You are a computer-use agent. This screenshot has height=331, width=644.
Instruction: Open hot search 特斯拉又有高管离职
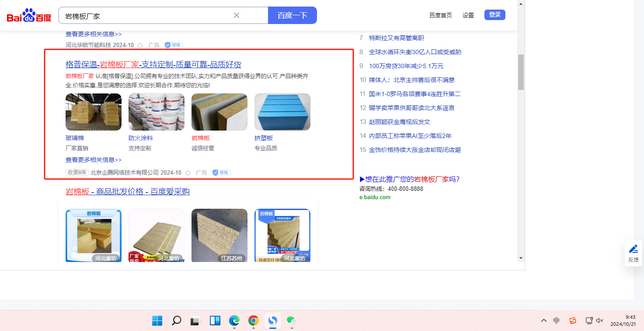click(x=397, y=38)
